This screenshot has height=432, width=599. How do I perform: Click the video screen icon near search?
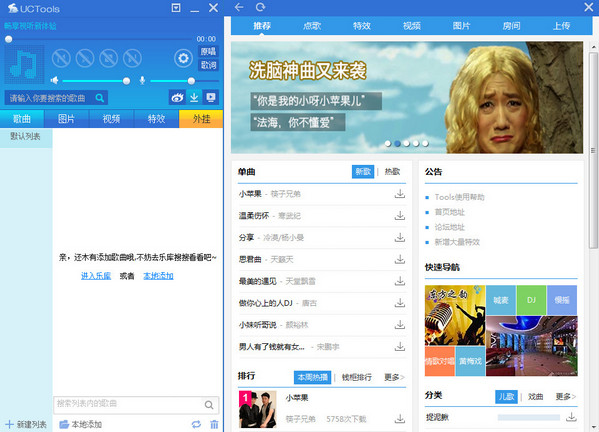click(210, 98)
